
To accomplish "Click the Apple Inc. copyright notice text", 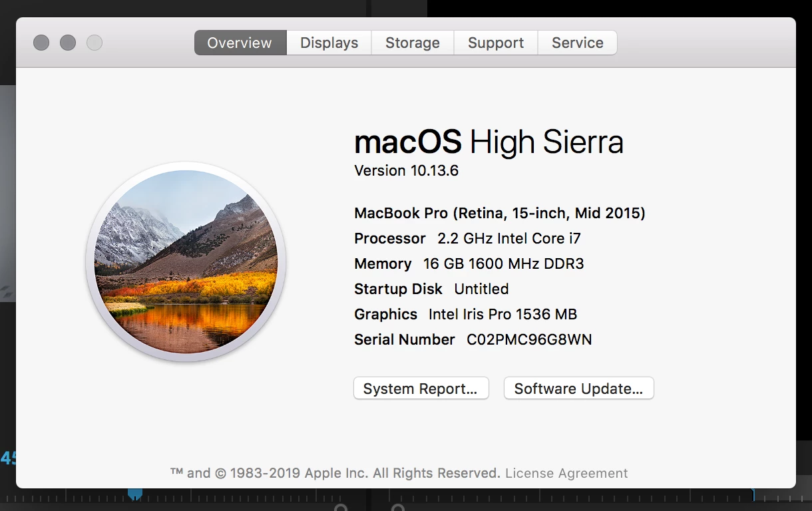I will coord(335,473).
